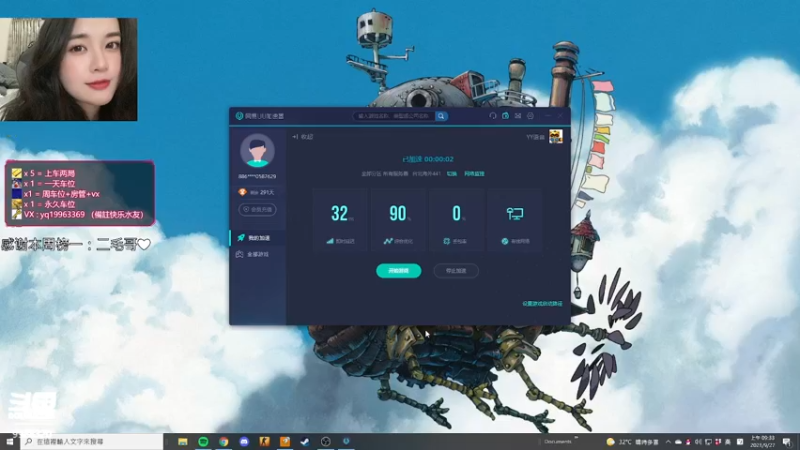
Task: Click the teal switch link beside server info
Action: pos(452,173)
